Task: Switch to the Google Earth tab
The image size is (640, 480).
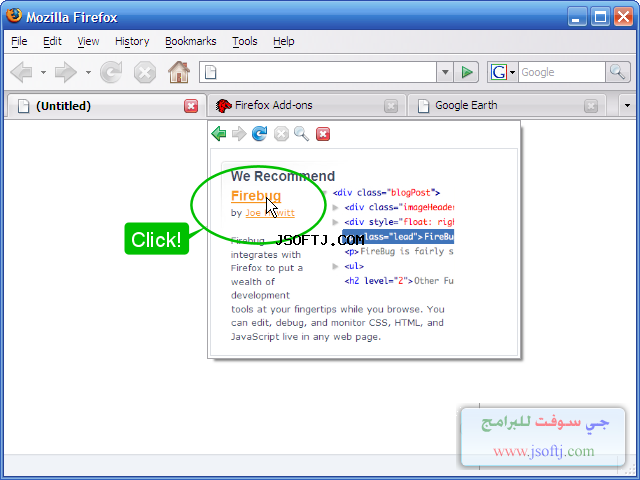Action: (x=507, y=105)
